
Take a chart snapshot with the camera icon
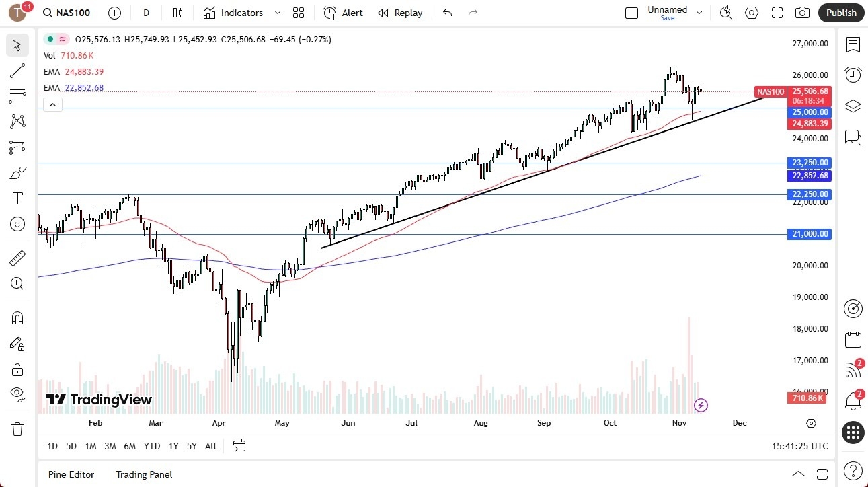tap(803, 13)
